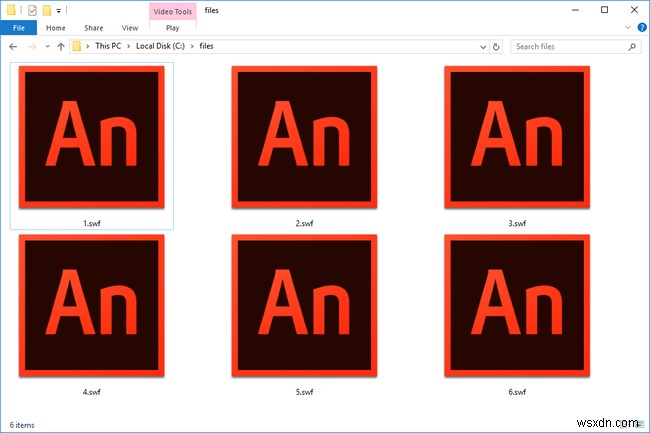Click the 6 items status bar text
Viewport: 650px width, 433px height.
coord(22,425)
